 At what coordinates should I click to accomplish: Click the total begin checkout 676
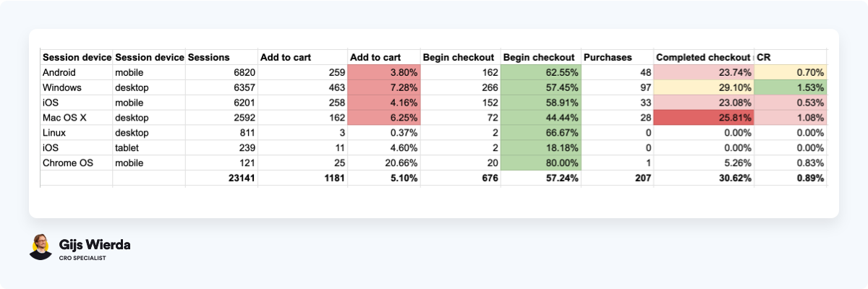pos(460,178)
